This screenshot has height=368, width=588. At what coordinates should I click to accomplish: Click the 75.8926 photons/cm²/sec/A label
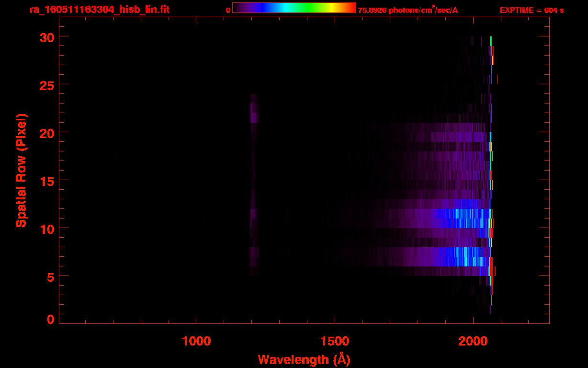point(408,10)
